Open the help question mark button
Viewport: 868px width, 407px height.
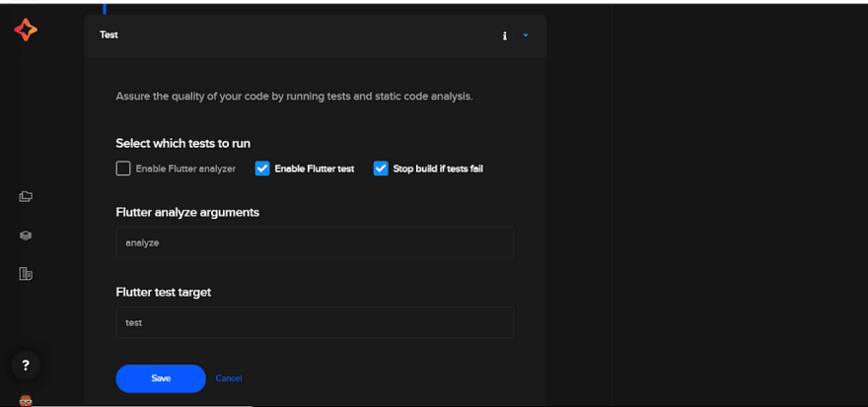point(26,366)
